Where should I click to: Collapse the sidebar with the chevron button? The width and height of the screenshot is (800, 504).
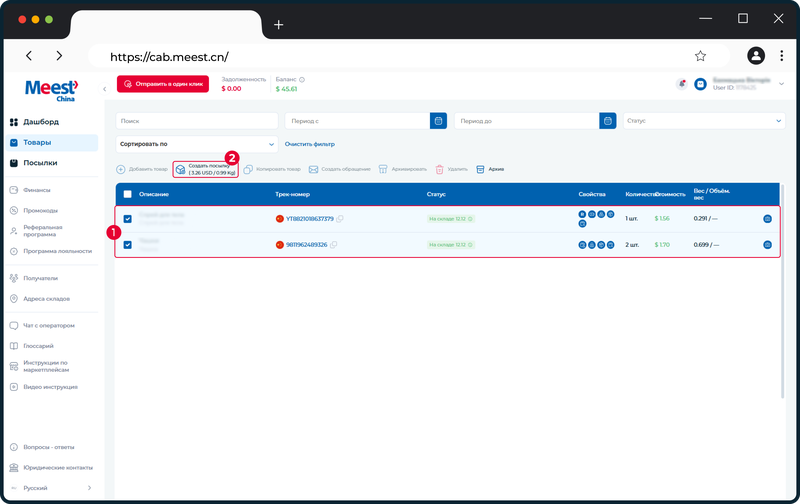click(104, 89)
